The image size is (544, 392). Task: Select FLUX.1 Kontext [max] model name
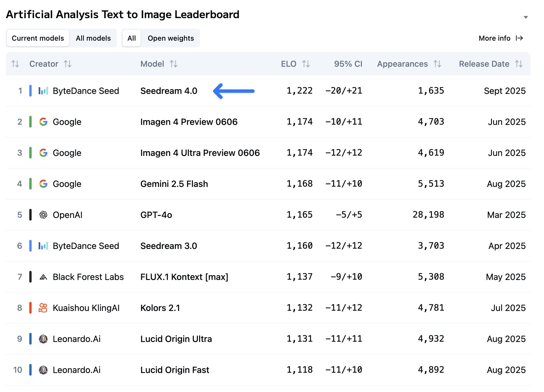(x=184, y=277)
